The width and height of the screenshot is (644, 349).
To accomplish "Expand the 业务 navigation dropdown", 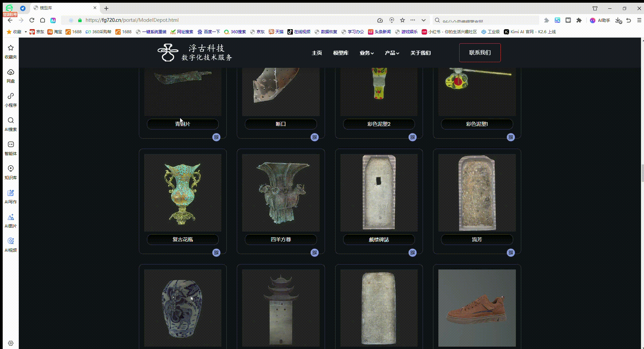I will pos(367,53).
